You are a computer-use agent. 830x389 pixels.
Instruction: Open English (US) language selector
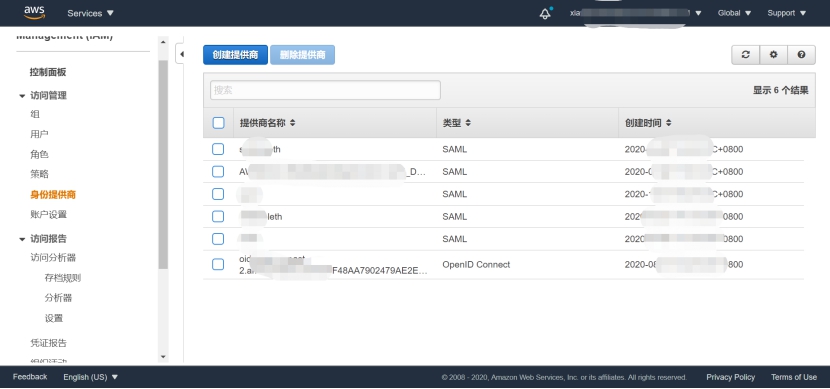coord(91,377)
